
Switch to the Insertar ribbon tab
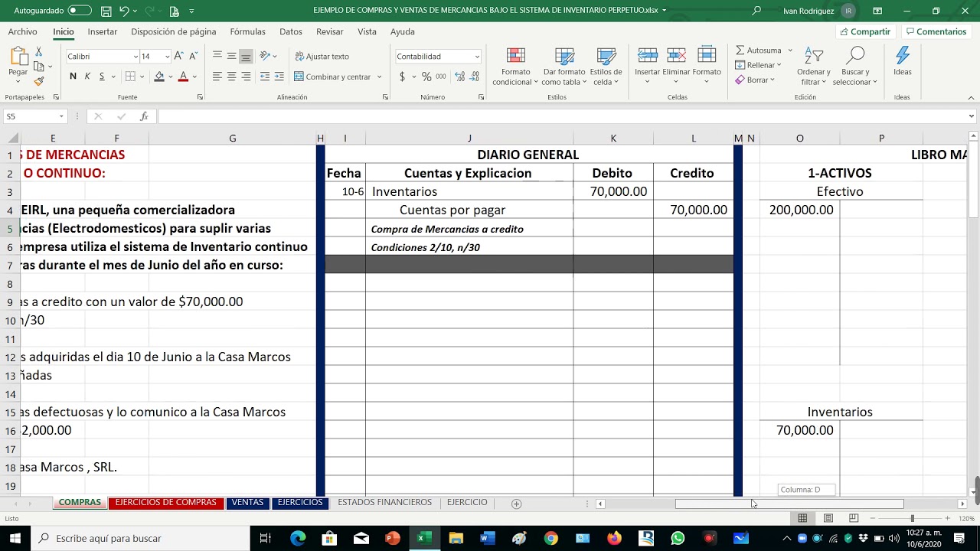pyautogui.click(x=103, y=31)
